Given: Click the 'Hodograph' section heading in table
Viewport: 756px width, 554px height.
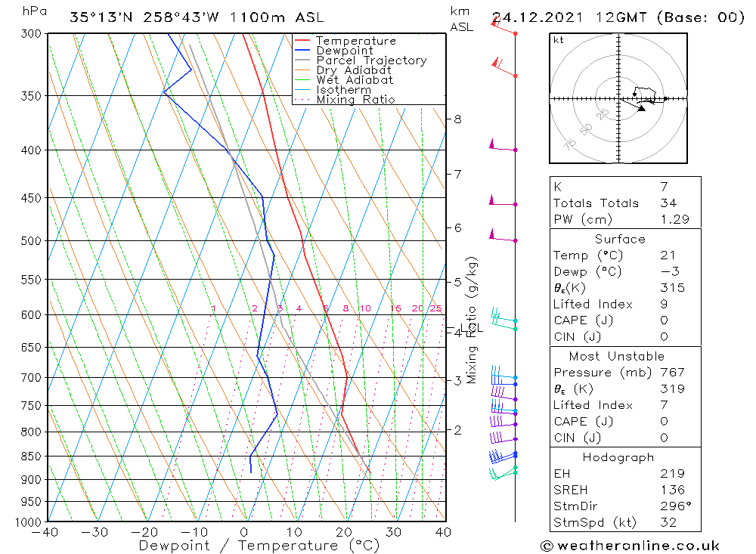Looking at the screenshot, I should point(618,457).
